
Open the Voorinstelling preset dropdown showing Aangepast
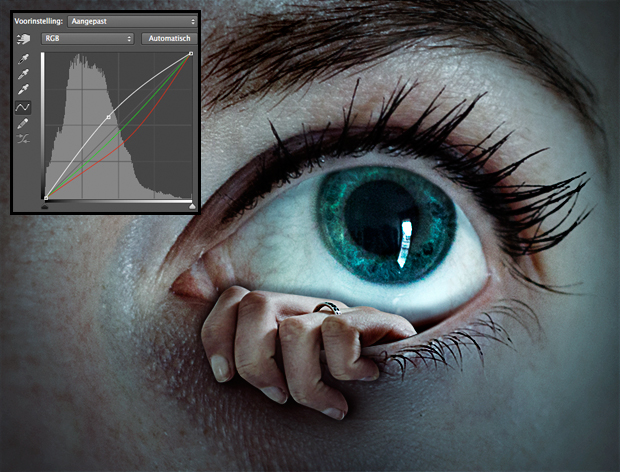pos(132,21)
